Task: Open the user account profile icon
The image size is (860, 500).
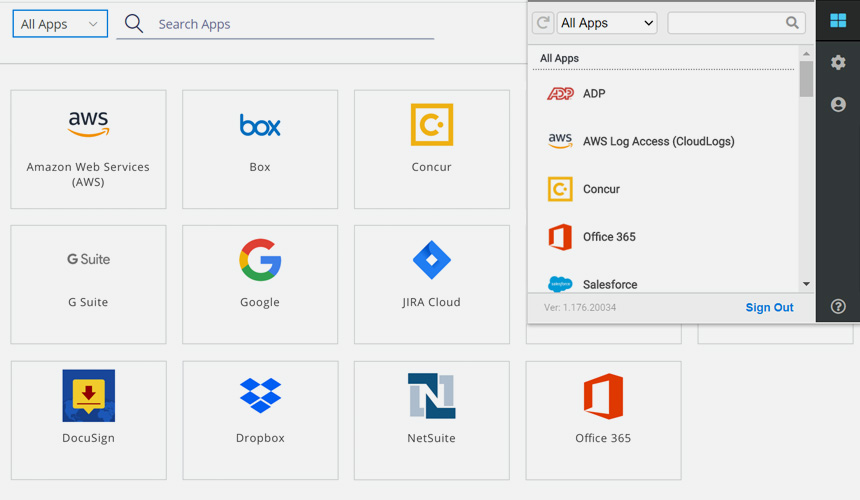Action: 838,104
